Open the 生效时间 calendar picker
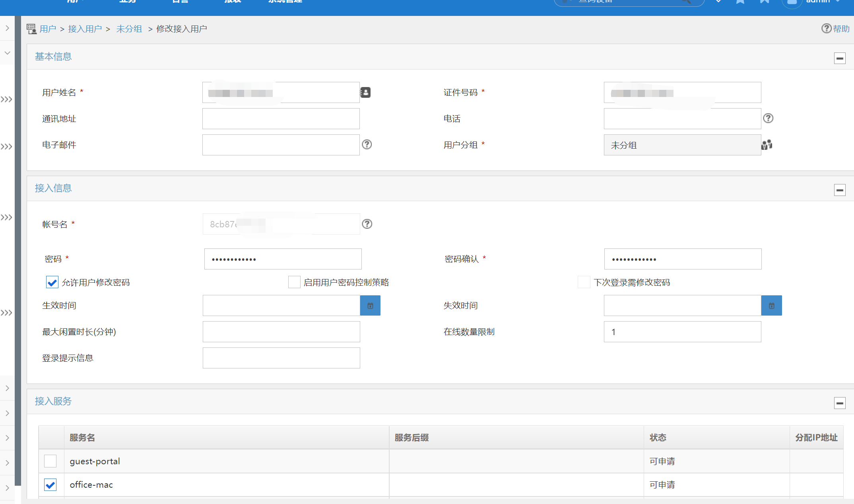Screen dimensions: 854x504 (370, 306)
